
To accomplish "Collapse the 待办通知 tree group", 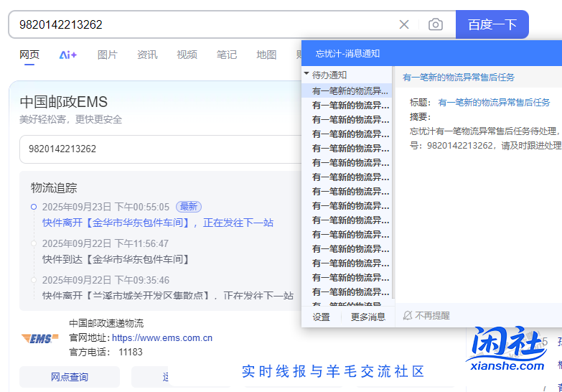I will 306,75.
